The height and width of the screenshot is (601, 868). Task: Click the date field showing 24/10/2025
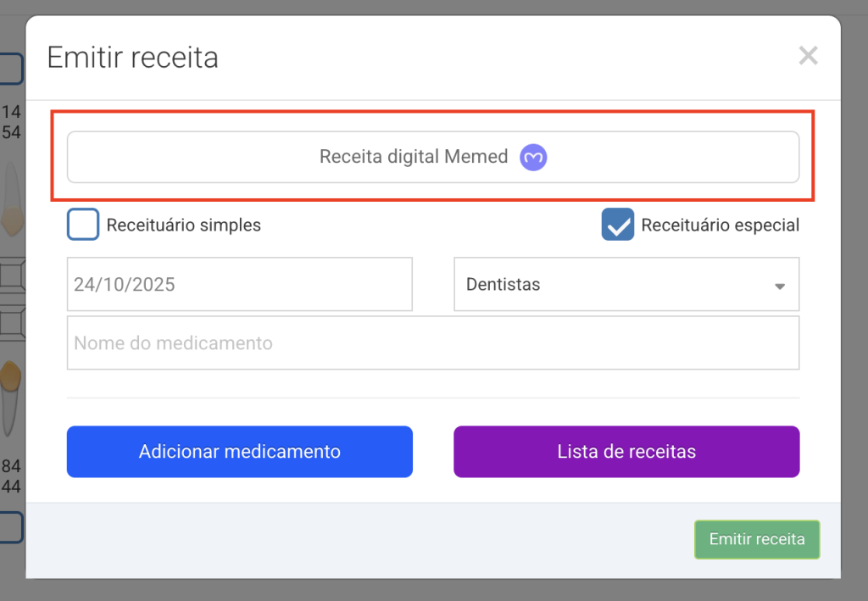(239, 285)
